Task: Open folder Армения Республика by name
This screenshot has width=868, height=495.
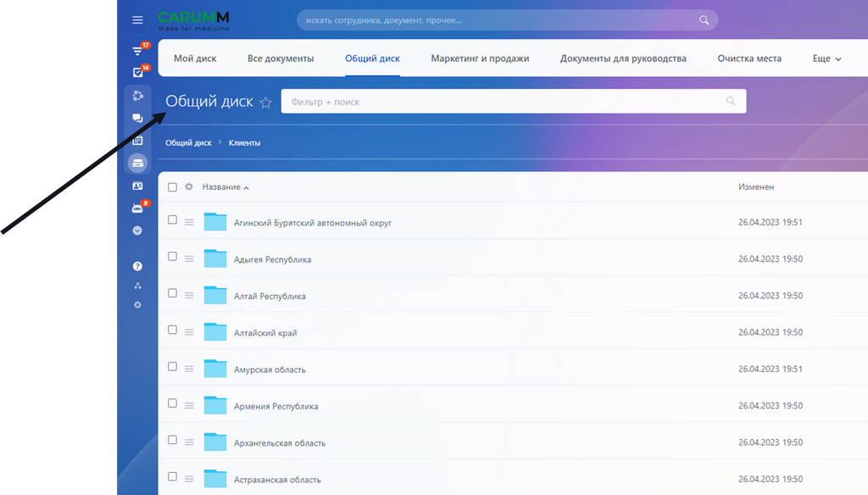Action: click(275, 406)
